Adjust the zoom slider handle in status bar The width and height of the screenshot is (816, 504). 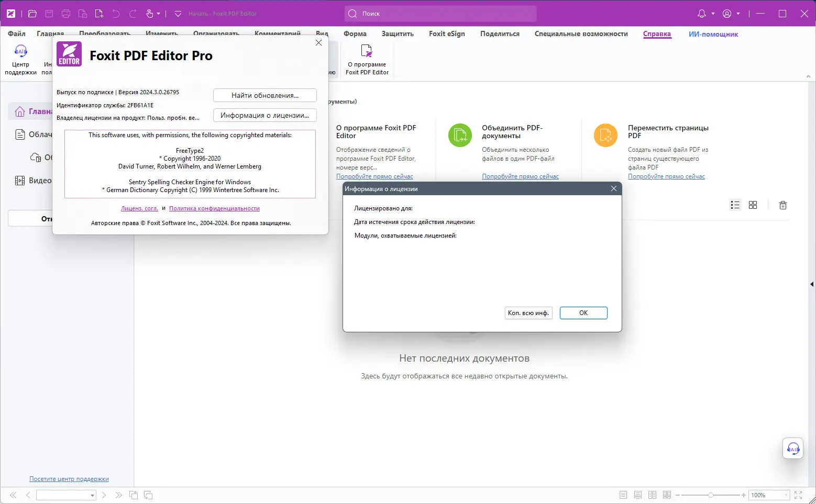point(711,495)
